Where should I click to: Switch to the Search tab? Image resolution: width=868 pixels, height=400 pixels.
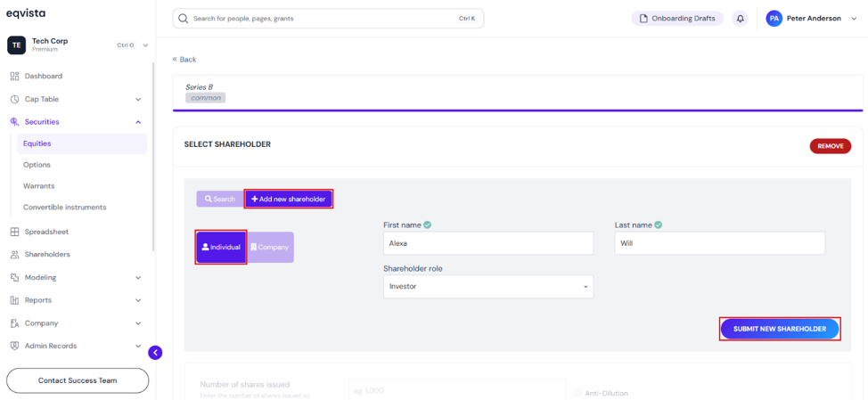click(x=220, y=200)
